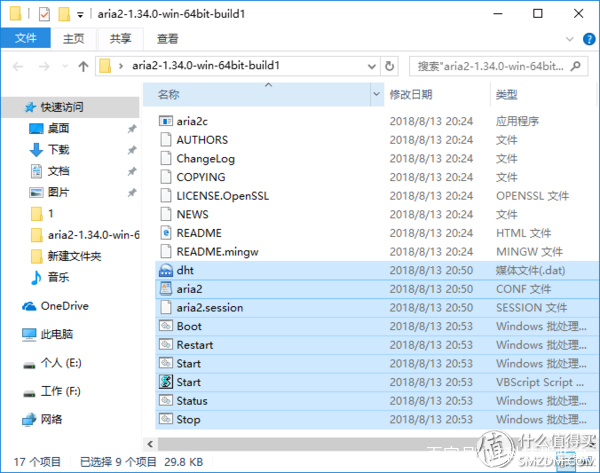The image size is (600, 473).
Task: Click the Status batch file icon
Action: point(166,400)
